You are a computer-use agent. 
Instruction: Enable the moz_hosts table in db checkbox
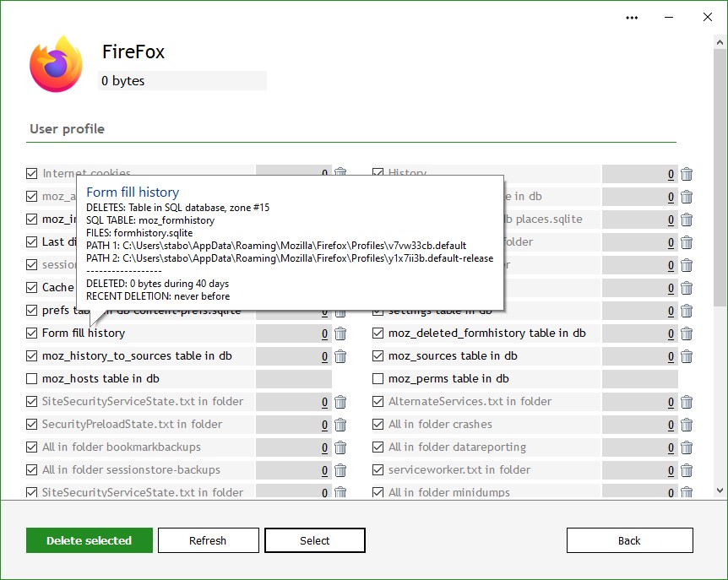tap(32, 379)
